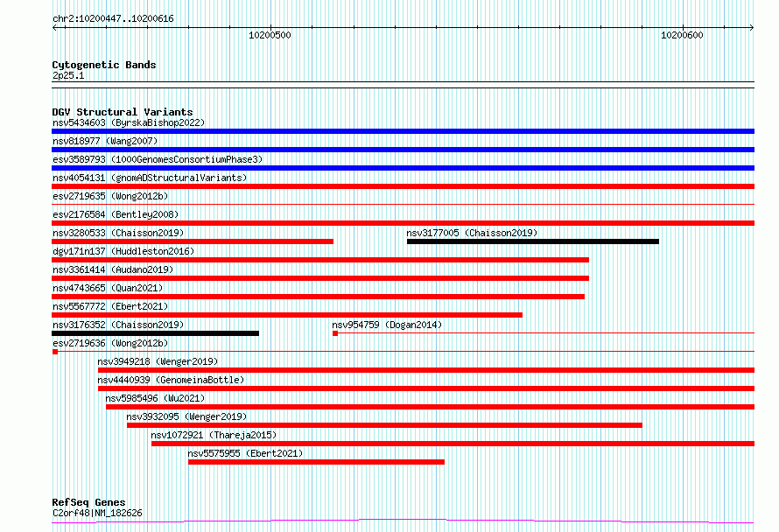Open the nsv954759 (Dogan2014) label
779x532 pixels.
(387, 325)
